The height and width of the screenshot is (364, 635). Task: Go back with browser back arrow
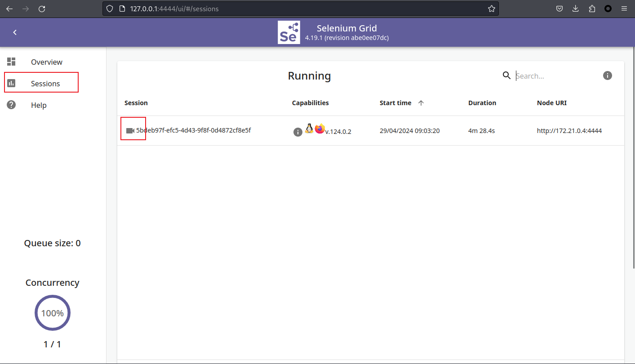click(x=9, y=9)
